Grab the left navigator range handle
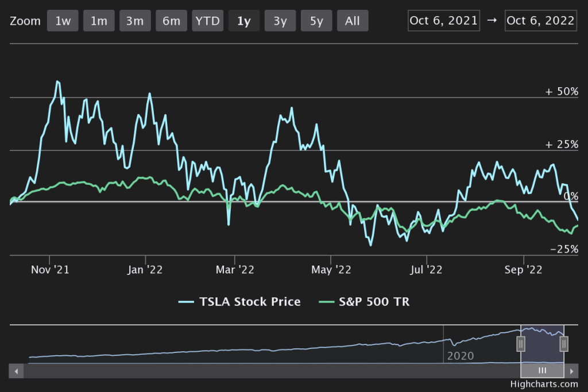This screenshot has width=588, height=392. point(521,344)
